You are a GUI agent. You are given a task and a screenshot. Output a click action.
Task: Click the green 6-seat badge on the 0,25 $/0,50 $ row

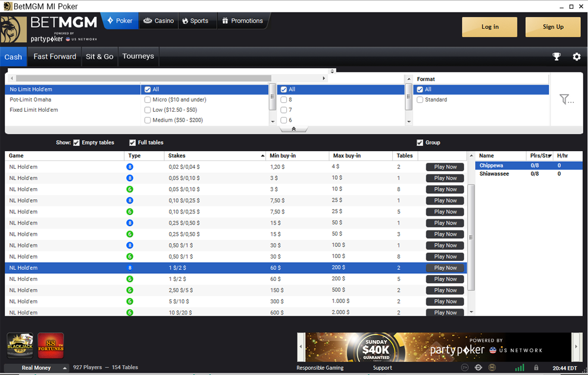(x=130, y=235)
